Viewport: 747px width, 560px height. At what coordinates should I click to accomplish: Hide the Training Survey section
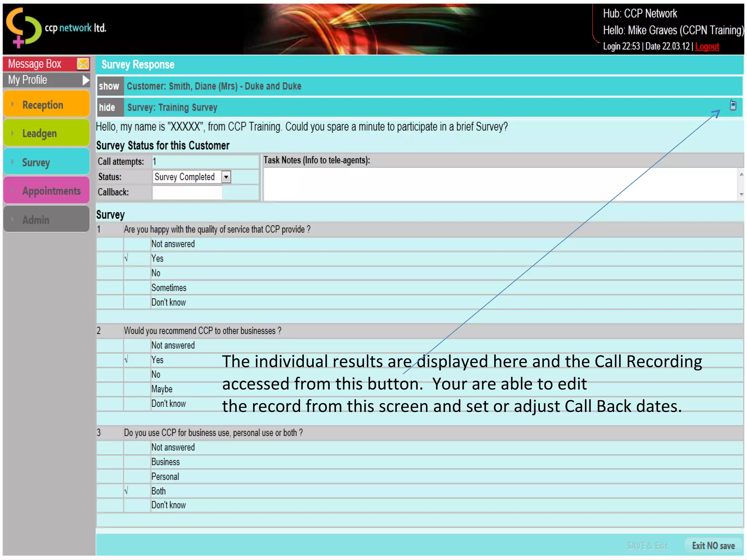point(107,108)
